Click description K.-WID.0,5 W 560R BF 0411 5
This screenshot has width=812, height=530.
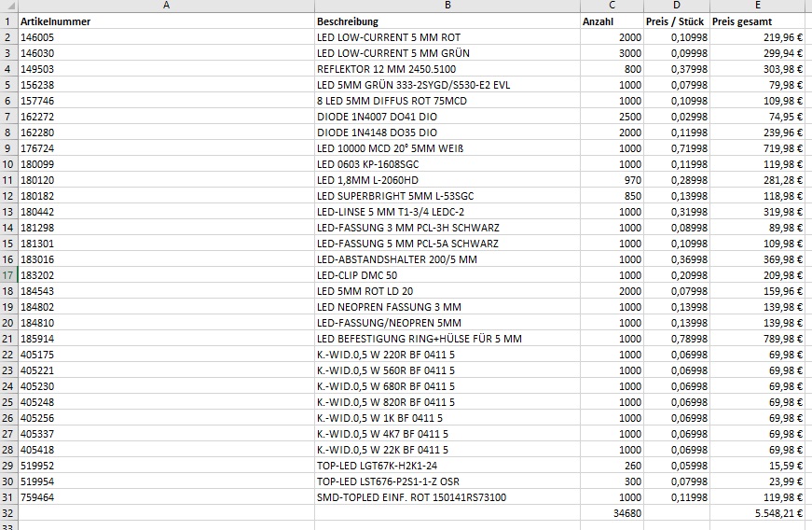point(447,370)
